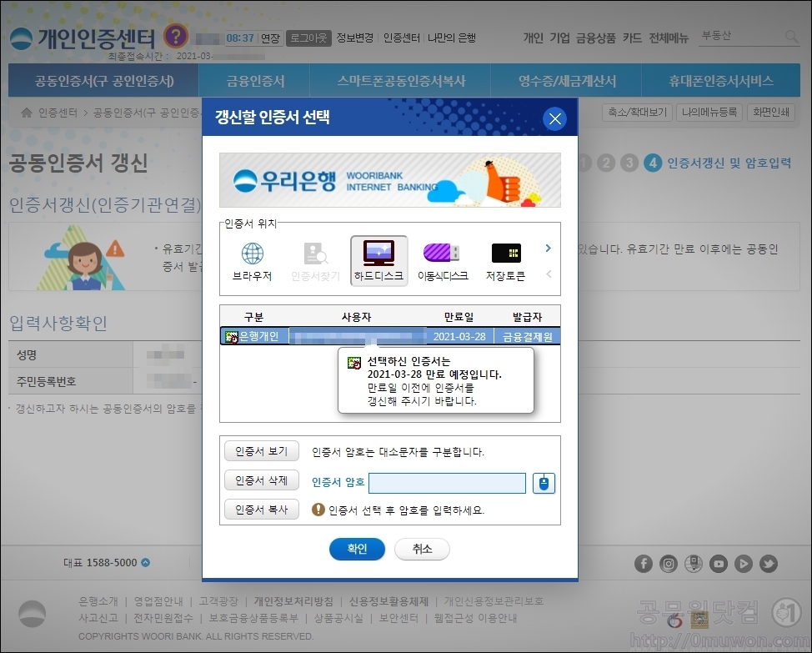Click the 인증서 복사 button
The image size is (812, 653).
(x=262, y=510)
